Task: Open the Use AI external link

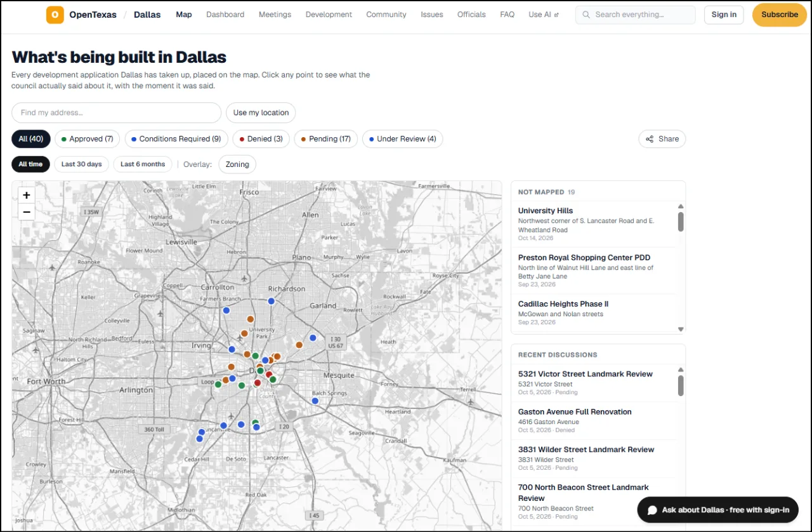Action: (544, 15)
